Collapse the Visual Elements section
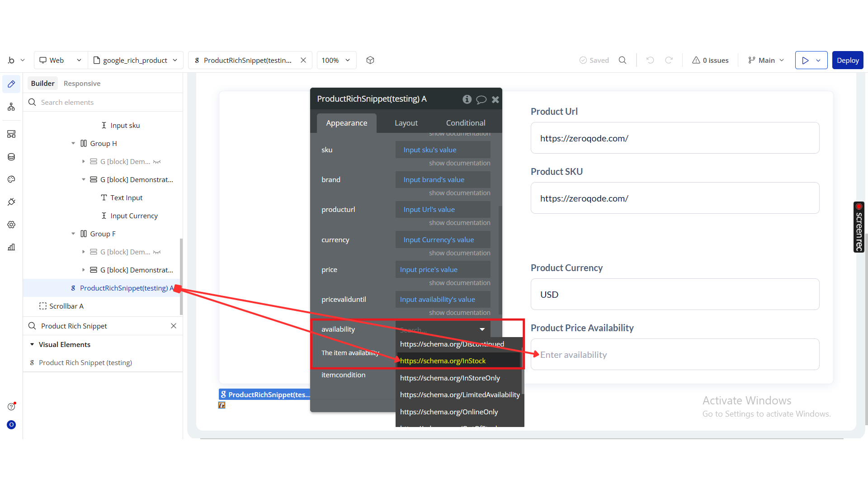Image resolution: width=868 pixels, height=488 pixels. 32,344
